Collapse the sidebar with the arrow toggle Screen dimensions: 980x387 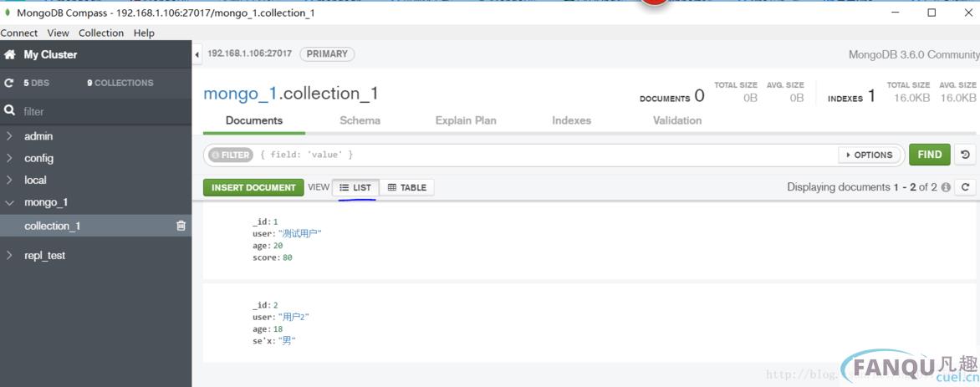tap(197, 55)
